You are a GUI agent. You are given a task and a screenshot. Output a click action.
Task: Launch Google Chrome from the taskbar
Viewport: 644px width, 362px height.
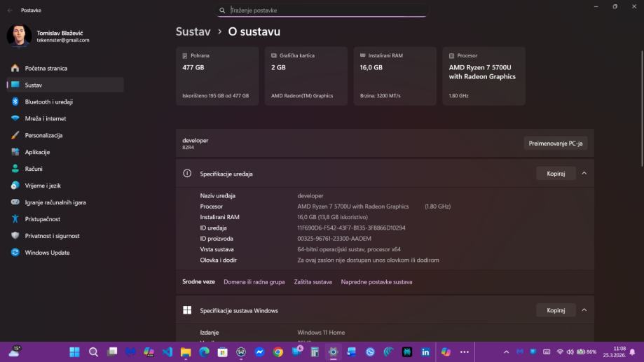pyautogui.click(x=278, y=352)
